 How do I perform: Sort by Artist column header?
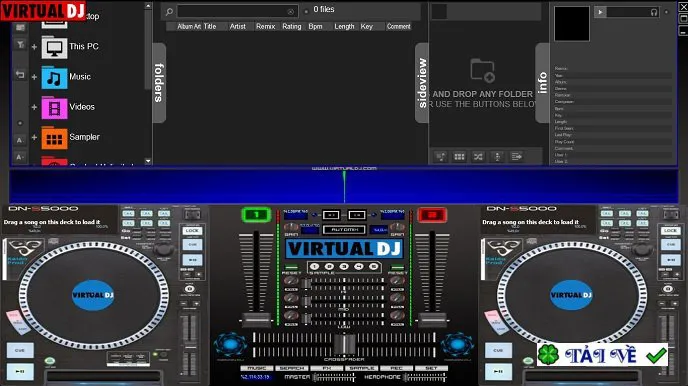238,26
